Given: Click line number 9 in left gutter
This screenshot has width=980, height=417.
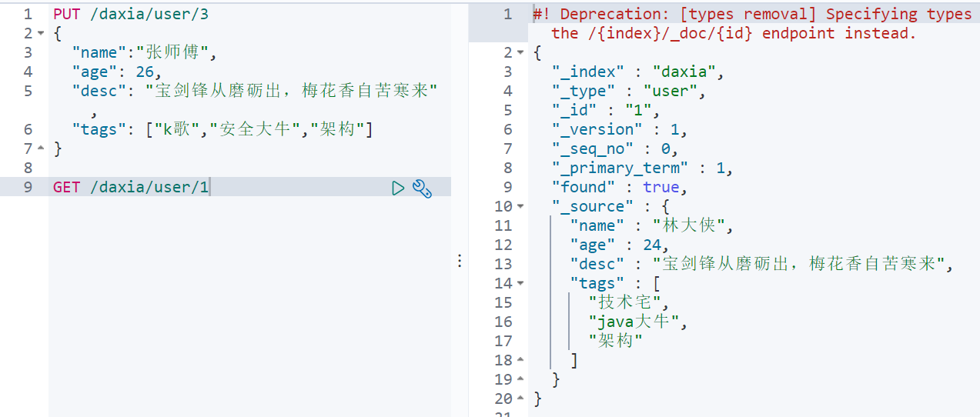Looking at the screenshot, I should 28,187.
